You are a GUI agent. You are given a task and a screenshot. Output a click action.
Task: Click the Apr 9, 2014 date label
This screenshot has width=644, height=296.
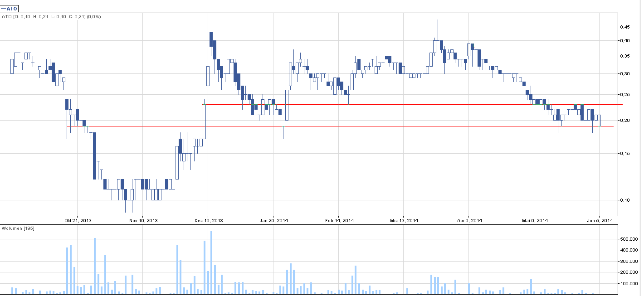pyautogui.click(x=469, y=221)
